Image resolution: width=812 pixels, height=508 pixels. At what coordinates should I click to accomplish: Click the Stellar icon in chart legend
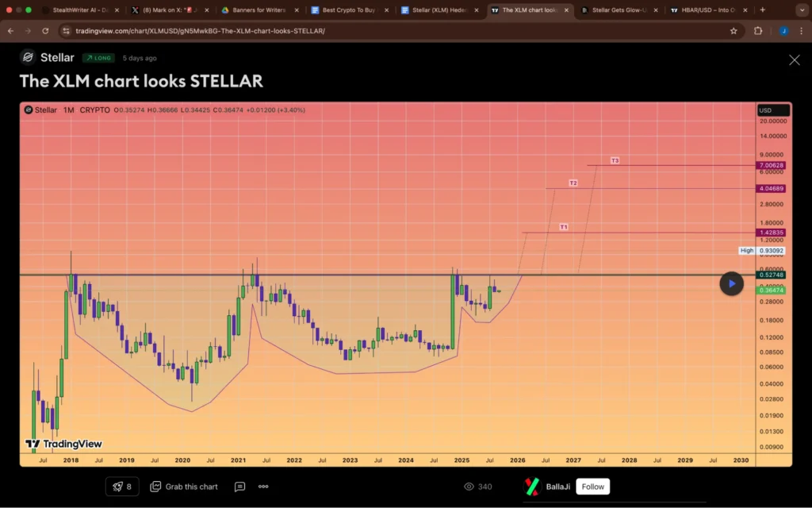tap(29, 110)
